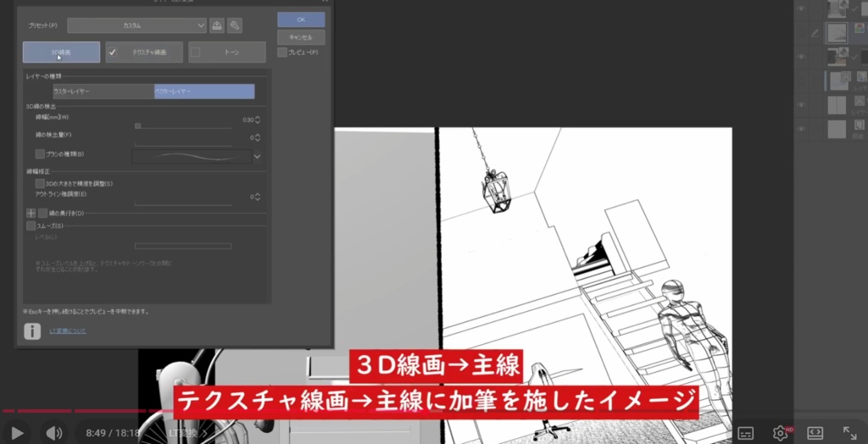
Task: Mute the video volume
Action: (53, 433)
